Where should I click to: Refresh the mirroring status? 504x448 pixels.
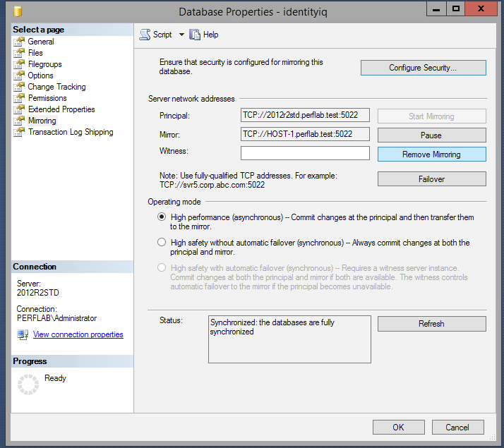coord(431,324)
